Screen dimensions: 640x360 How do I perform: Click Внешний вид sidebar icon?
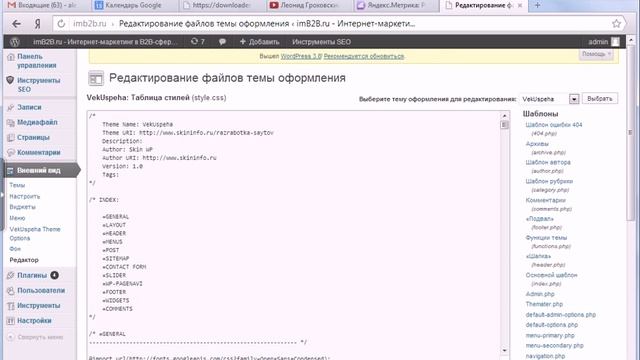[11, 171]
